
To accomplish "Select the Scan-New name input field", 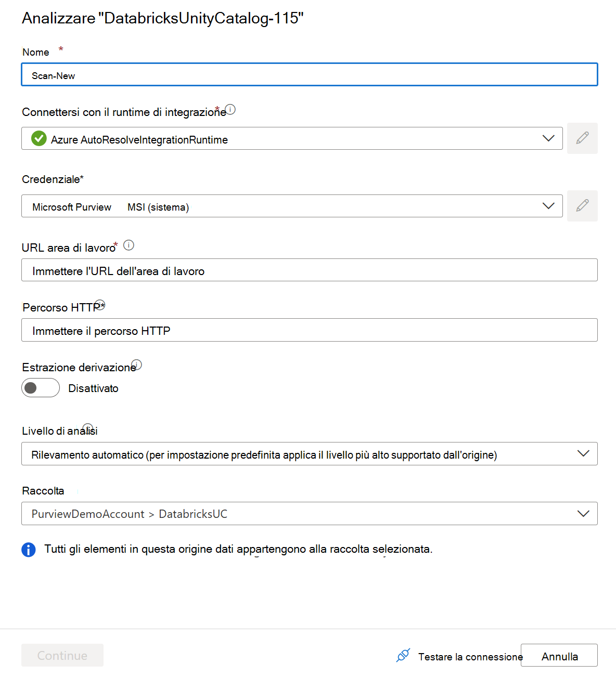I will pyautogui.click(x=309, y=74).
